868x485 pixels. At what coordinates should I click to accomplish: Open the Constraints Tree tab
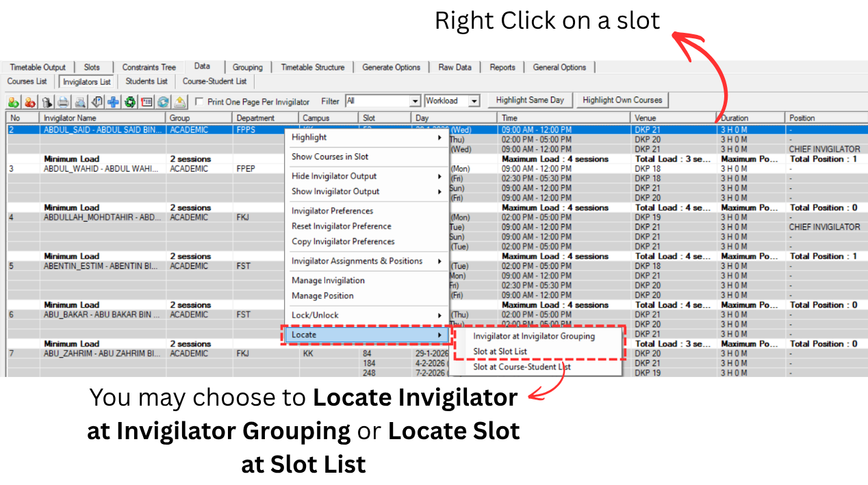point(149,67)
